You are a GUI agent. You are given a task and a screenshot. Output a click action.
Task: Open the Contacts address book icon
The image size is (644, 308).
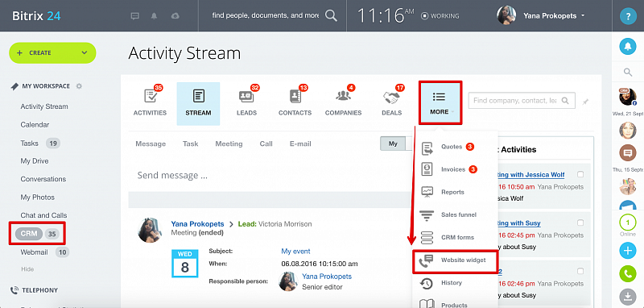[x=295, y=97]
